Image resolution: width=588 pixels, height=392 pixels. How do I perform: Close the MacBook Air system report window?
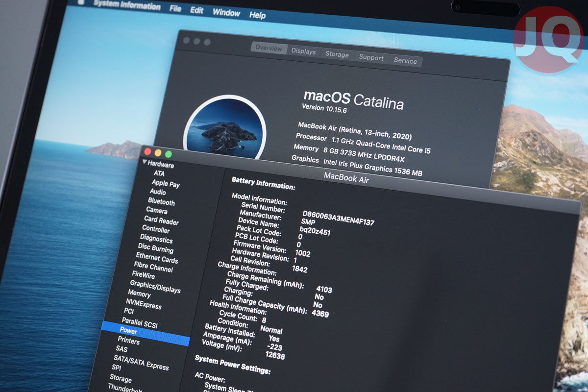147,152
